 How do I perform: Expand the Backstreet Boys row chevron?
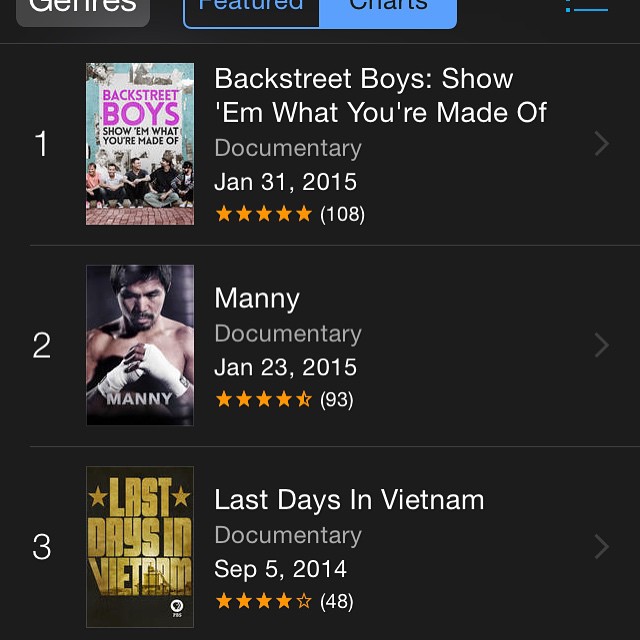tap(601, 144)
